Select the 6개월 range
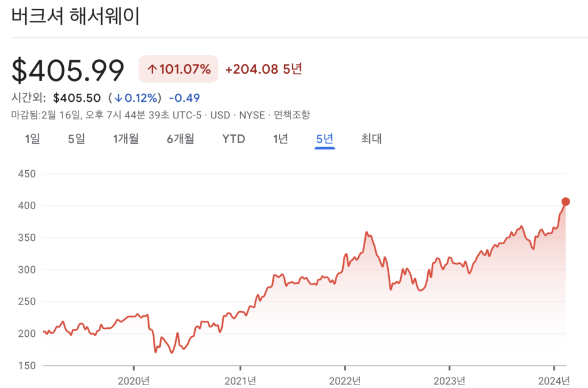This screenshot has height=388, width=588. (180, 139)
